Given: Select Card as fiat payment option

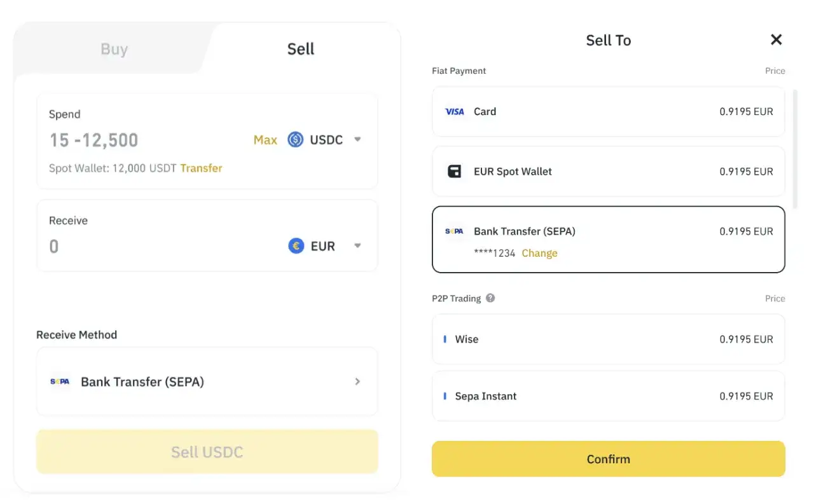Looking at the screenshot, I should [x=609, y=112].
